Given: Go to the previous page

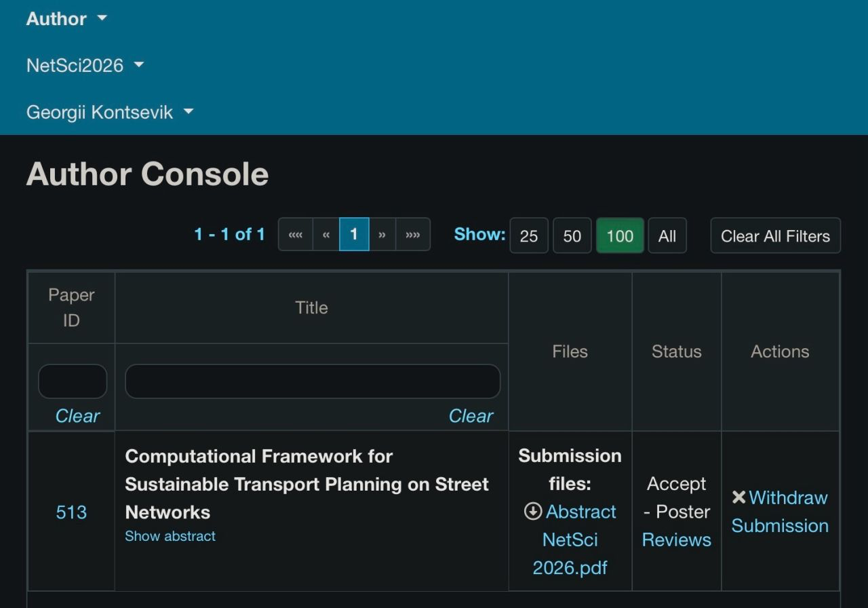Looking at the screenshot, I should pyautogui.click(x=326, y=235).
